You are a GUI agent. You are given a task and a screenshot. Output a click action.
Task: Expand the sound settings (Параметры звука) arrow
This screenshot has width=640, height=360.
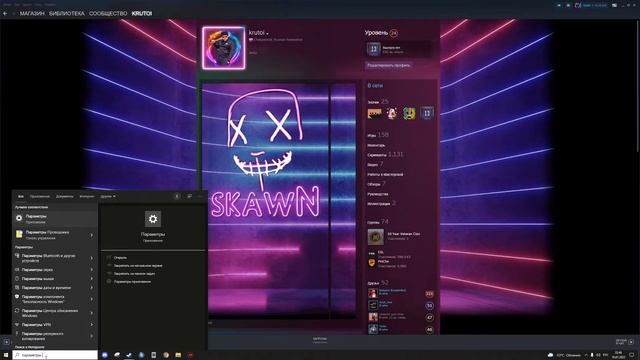pos(91,270)
